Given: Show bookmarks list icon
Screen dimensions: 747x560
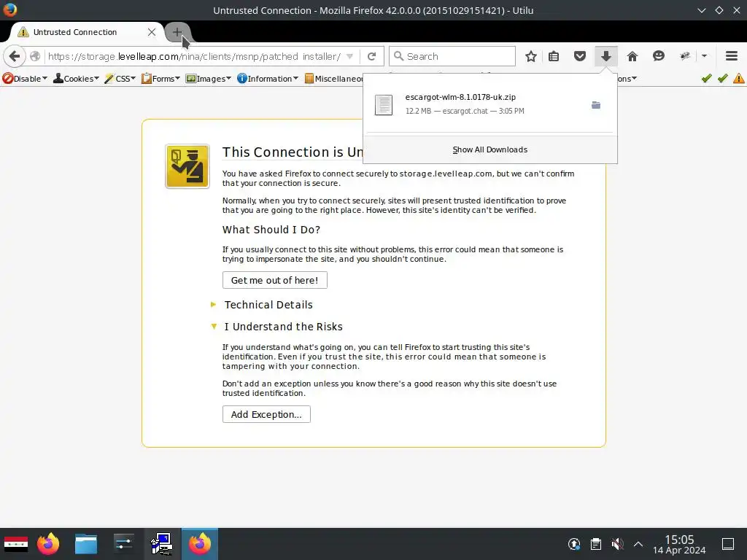Looking at the screenshot, I should (x=554, y=56).
